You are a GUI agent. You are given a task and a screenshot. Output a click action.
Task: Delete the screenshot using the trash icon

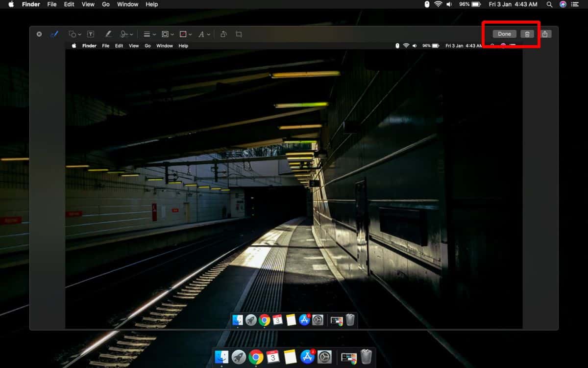[x=527, y=34]
